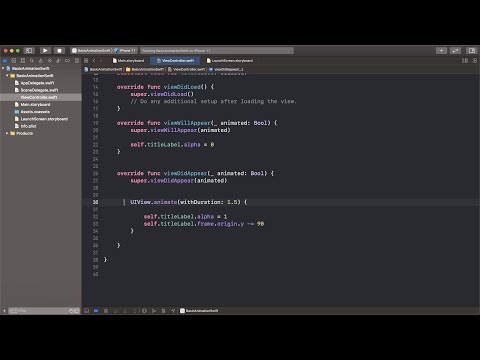The image size is (480, 360).
Task: Click the Library plus button
Action: [x=441, y=51]
